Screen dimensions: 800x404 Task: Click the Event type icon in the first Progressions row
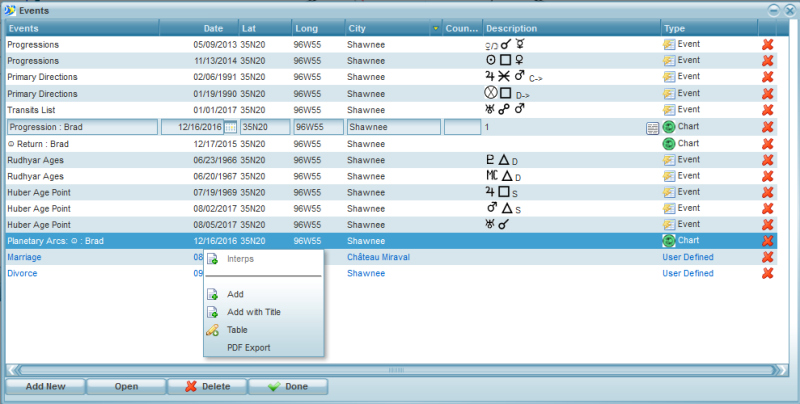point(668,45)
